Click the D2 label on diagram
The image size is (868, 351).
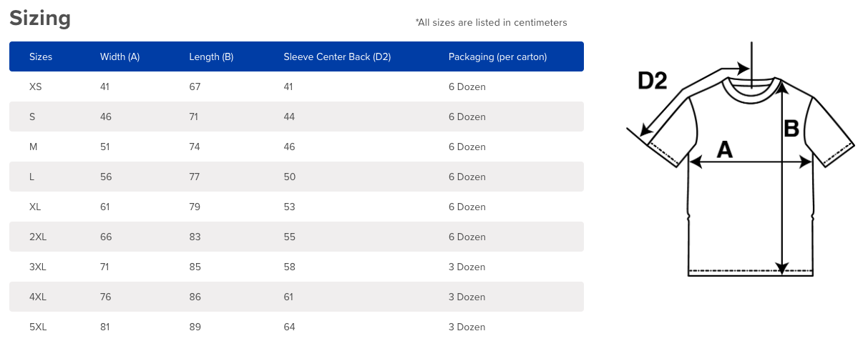click(x=652, y=81)
